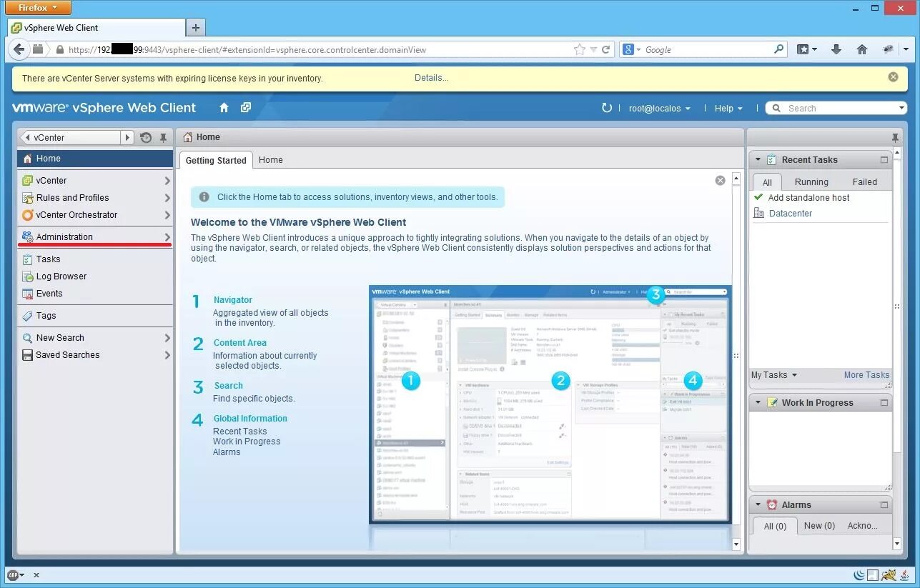Switch to the Running tab in Recent Tasks
The width and height of the screenshot is (920, 588).
(811, 181)
